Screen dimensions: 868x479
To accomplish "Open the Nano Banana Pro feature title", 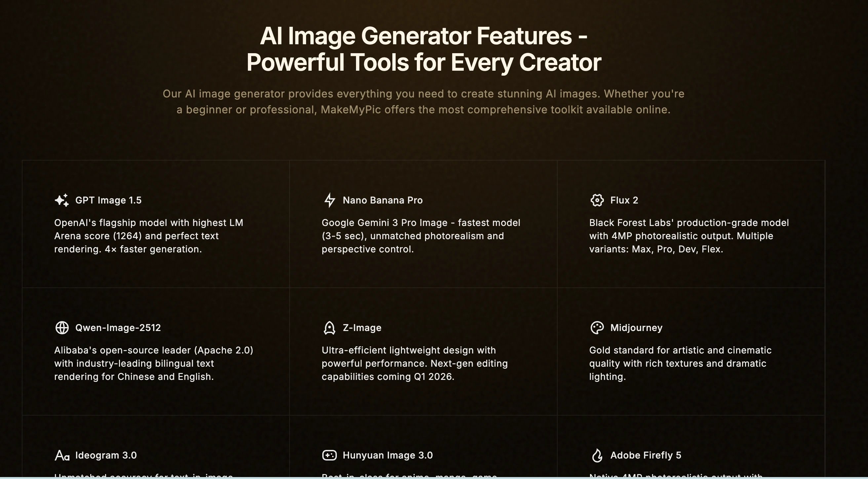I will pyautogui.click(x=382, y=200).
